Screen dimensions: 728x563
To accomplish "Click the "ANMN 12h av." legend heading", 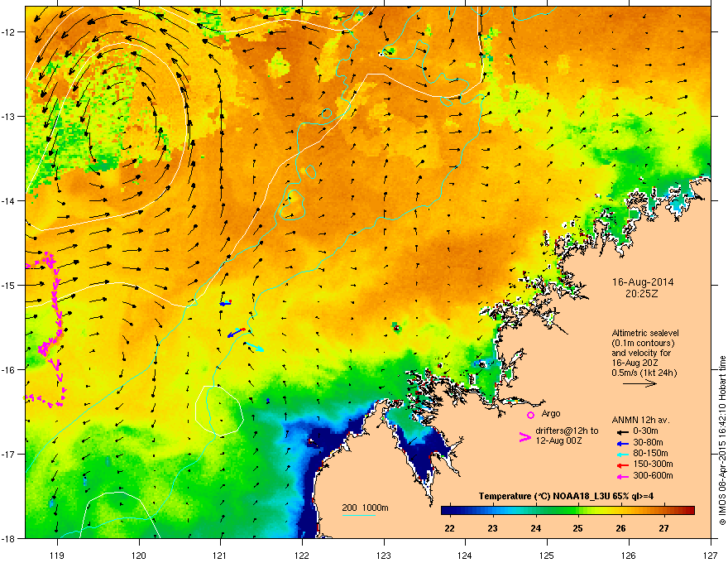I will point(640,420).
